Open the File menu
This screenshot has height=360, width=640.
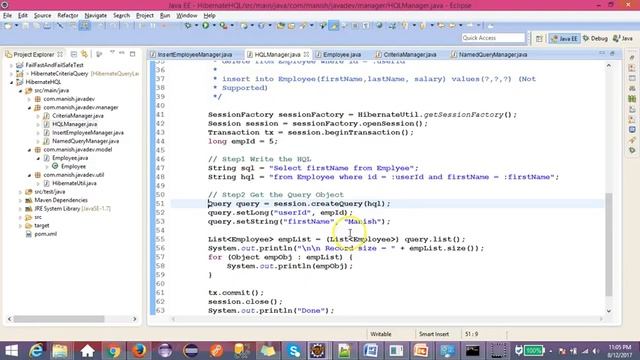(x=7, y=16)
